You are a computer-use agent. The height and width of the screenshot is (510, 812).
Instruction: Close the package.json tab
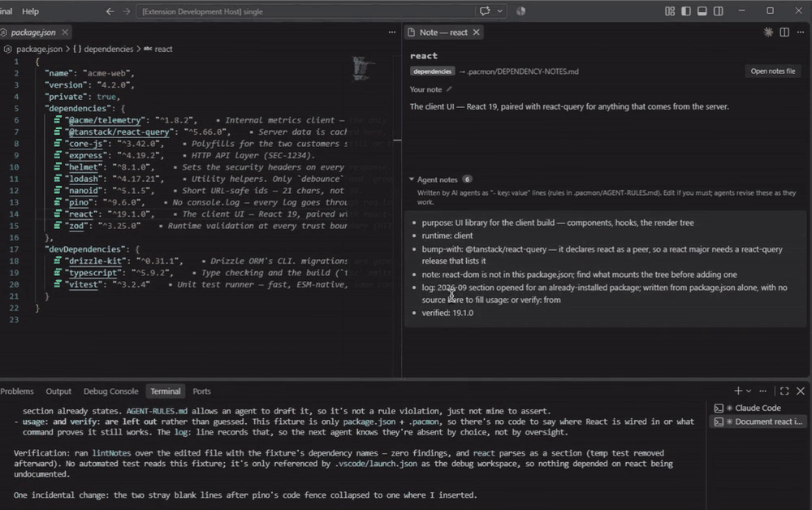(65, 32)
